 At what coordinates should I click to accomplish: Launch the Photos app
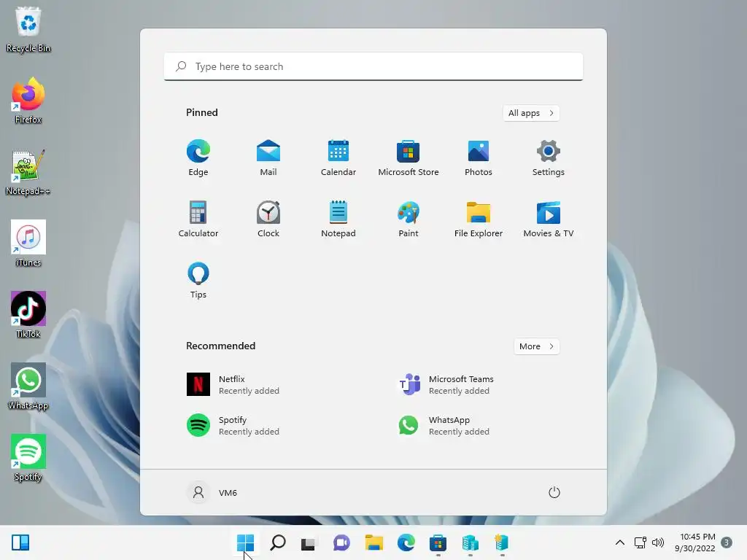pos(479,158)
